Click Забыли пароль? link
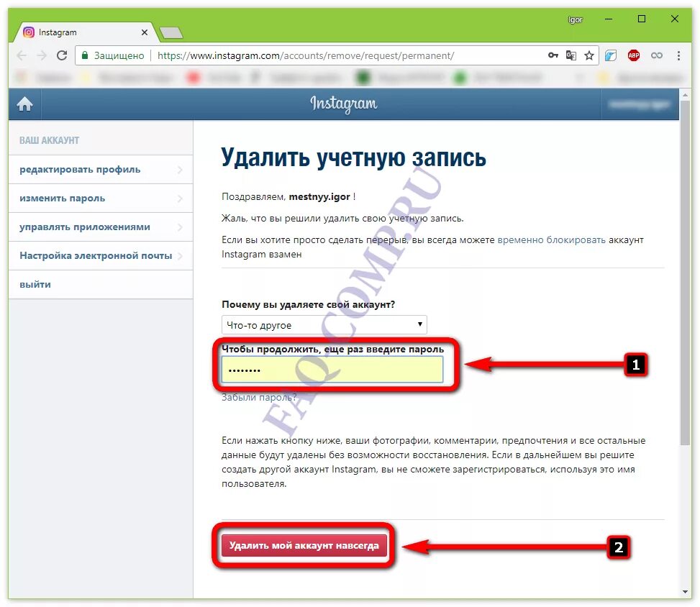Viewport: 700px width, 607px height. 259,397
